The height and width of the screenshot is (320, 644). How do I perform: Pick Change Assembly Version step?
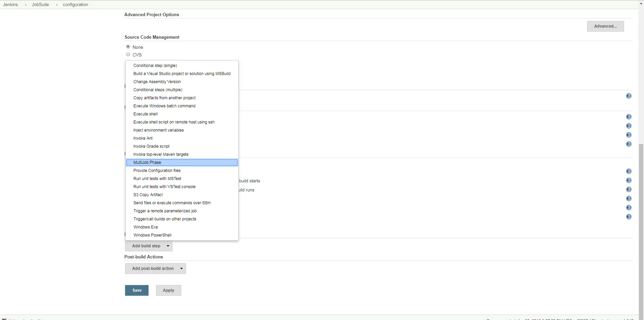tap(182, 82)
